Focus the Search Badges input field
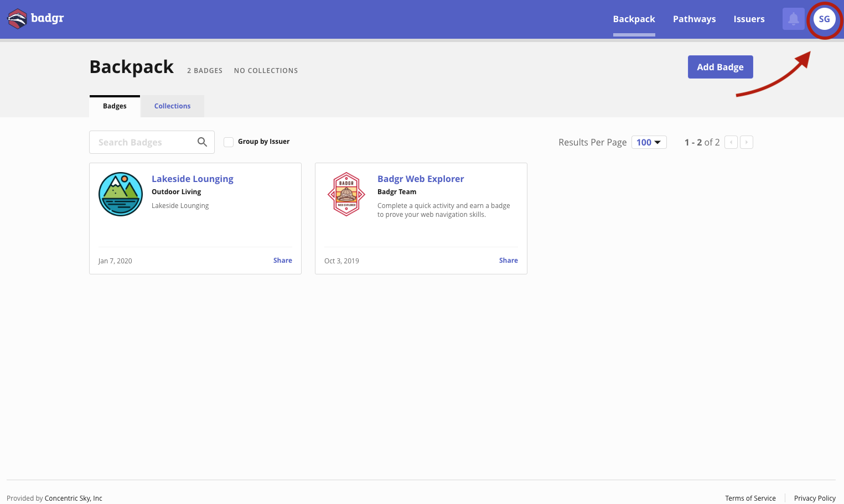This screenshot has height=504, width=844. [152, 142]
